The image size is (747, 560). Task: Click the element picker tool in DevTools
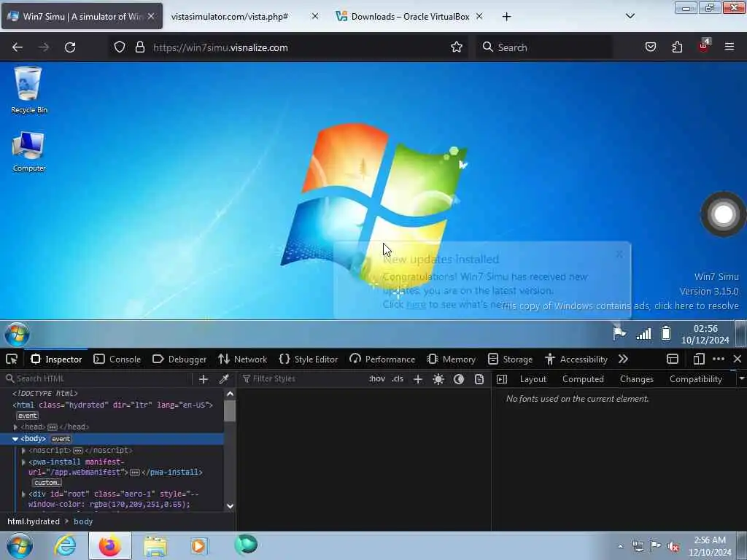click(12, 359)
